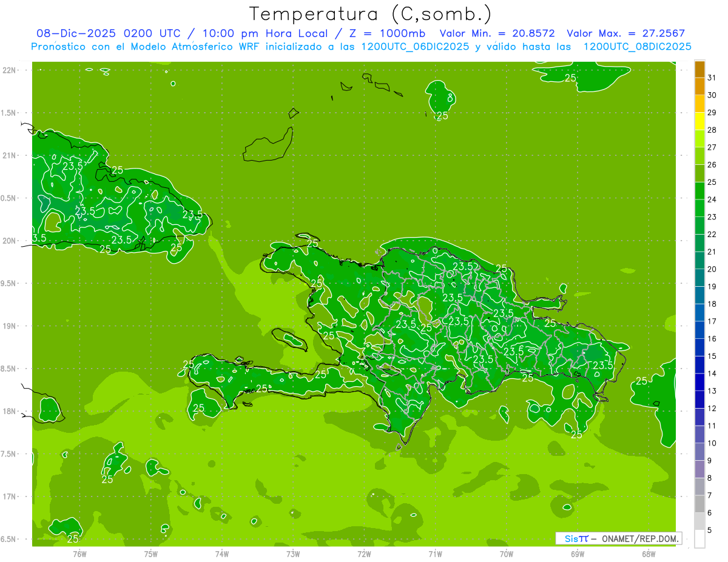Click the 68W longitude axis label
728x562 pixels.
pos(649,554)
